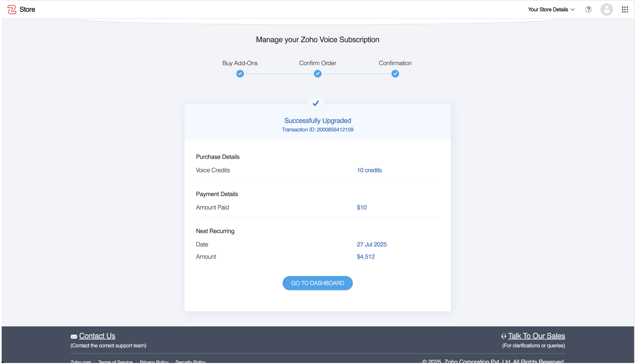The height and width of the screenshot is (364, 636).
Task: Open the Contact Us link
Action: tap(97, 336)
